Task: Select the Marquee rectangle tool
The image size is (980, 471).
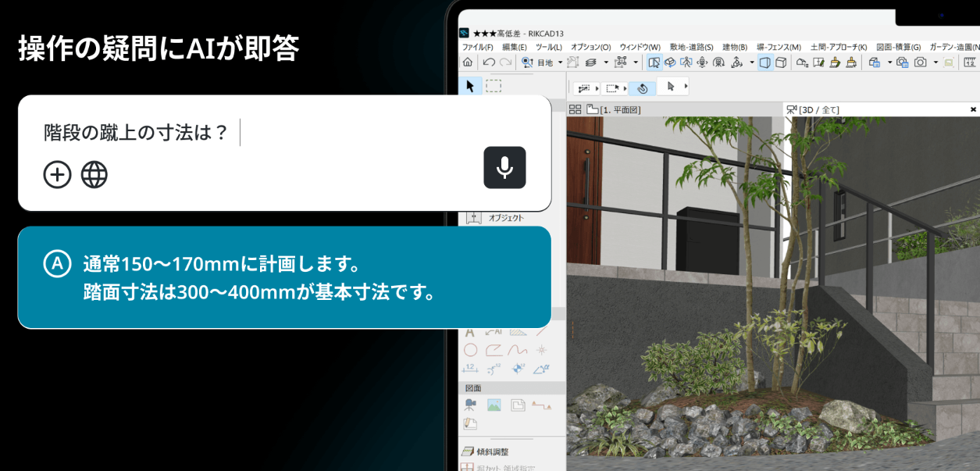Action: pos(494,86)
